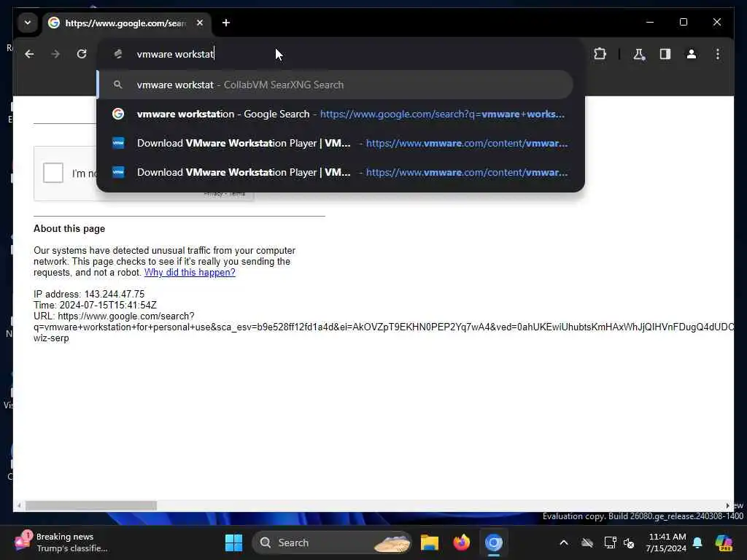
Task: Select first Download VMware Workstation Player suggestion
Action: (x=336, y=144)
